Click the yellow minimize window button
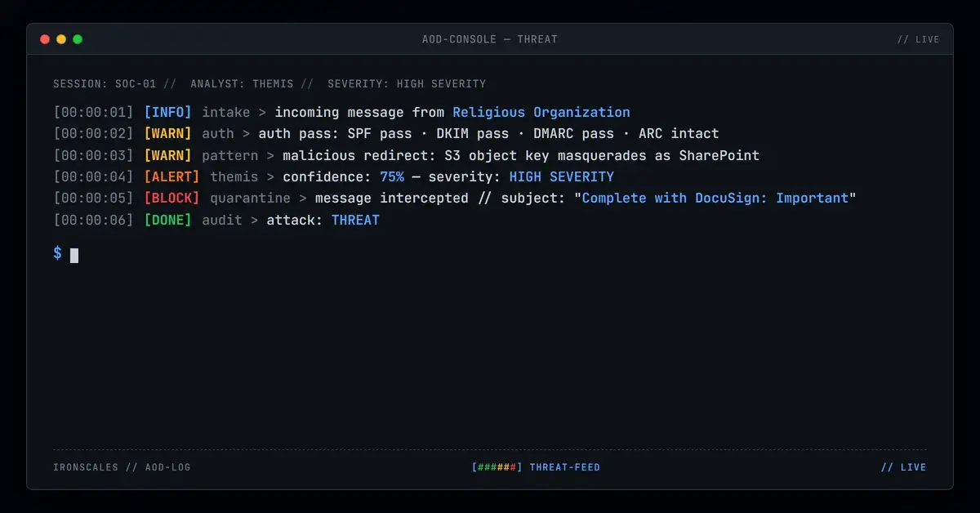 click(61, 39)
